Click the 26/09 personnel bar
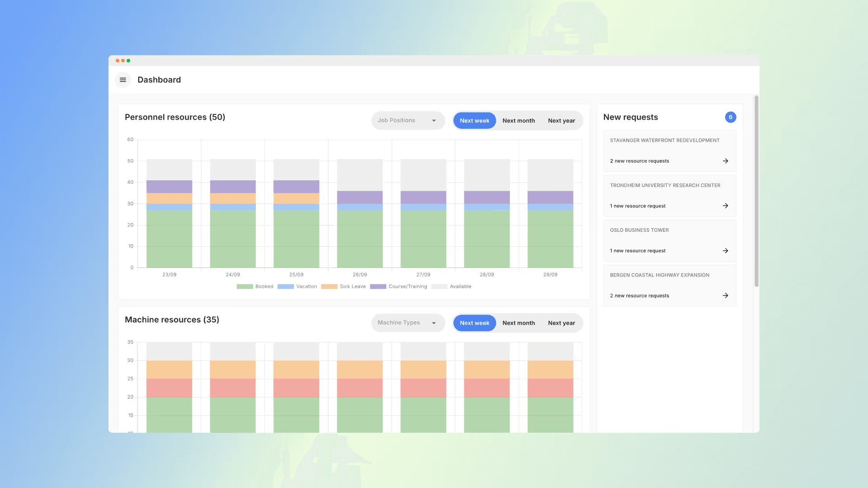 coord(360,213)
